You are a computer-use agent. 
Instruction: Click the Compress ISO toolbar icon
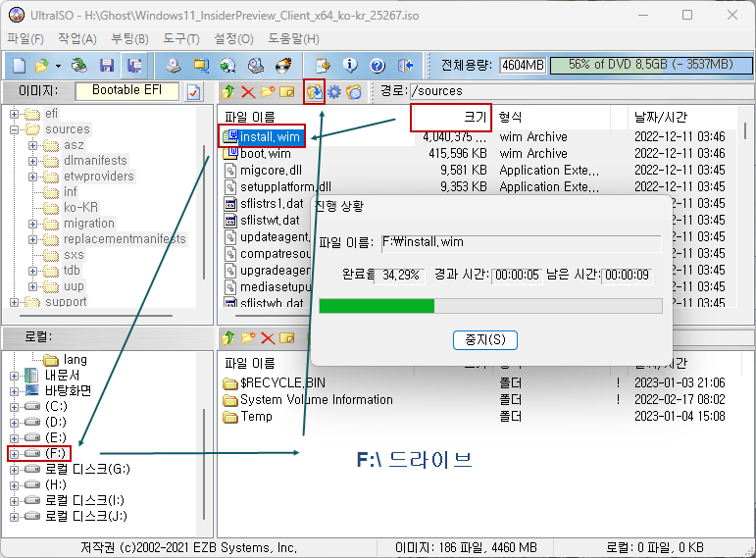201,65
